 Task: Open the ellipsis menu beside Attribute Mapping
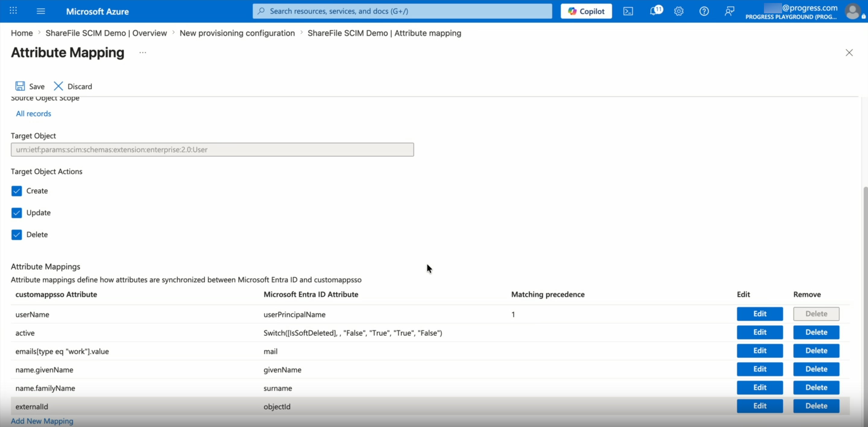(143, 52)
